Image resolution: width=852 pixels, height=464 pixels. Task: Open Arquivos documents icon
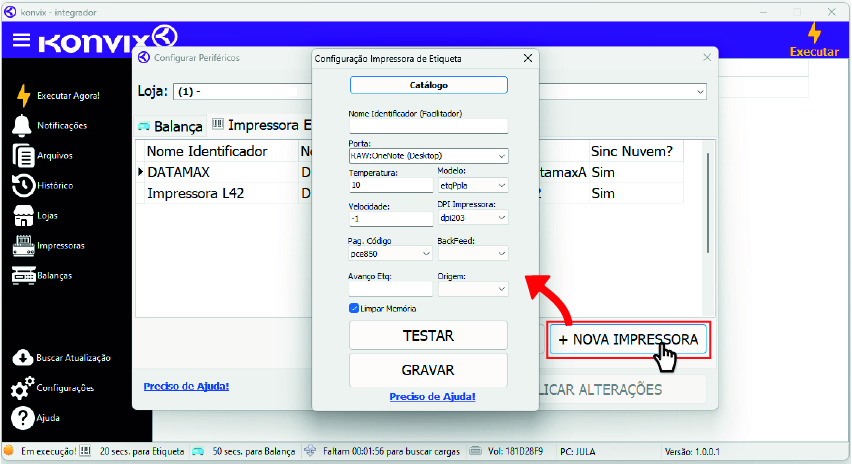(23, 155)
